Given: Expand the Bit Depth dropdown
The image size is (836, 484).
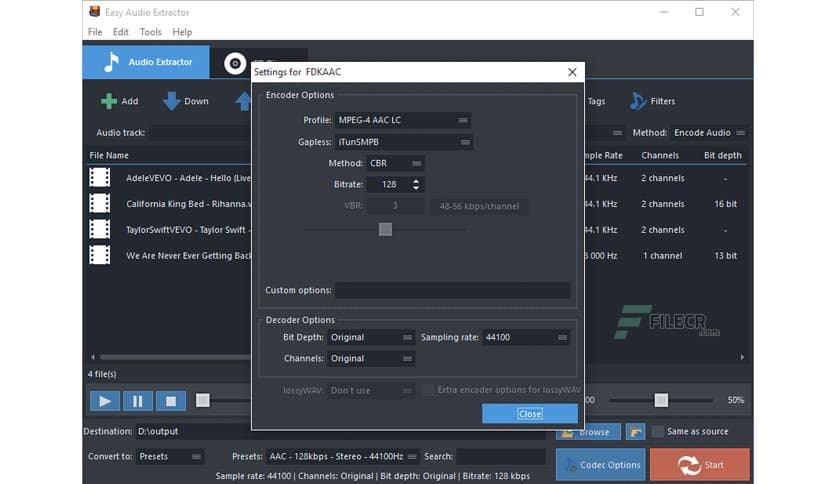Looking at the screenshot, I should click(371, 337).
